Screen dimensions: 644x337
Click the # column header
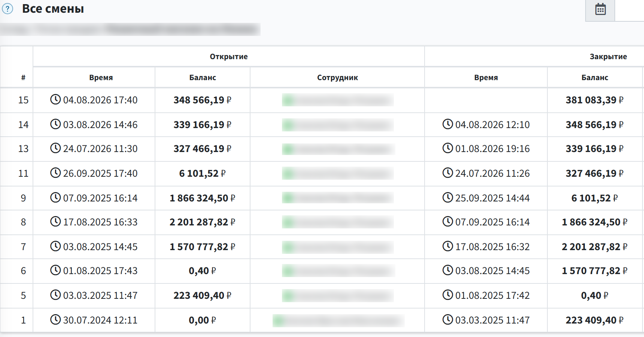(23, 78)
